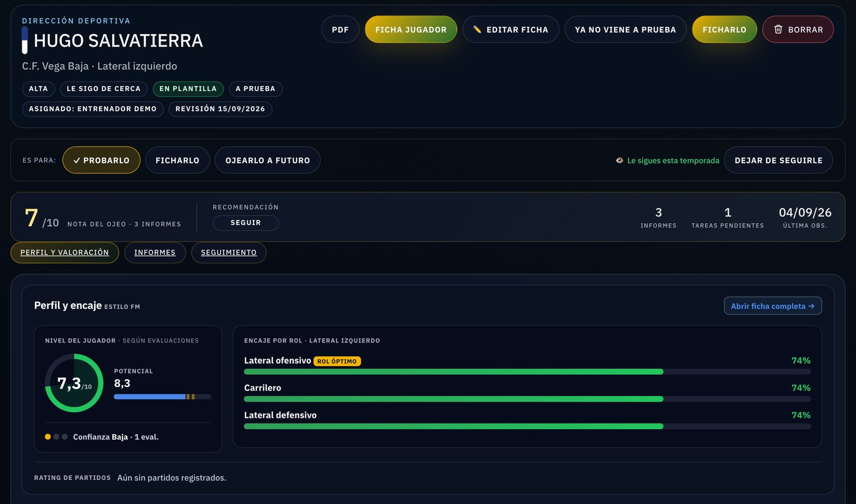Viewport: 856px width, 504px height.
Task: Select Ojearlo a futuro option
Action: (x=267, y=160)
